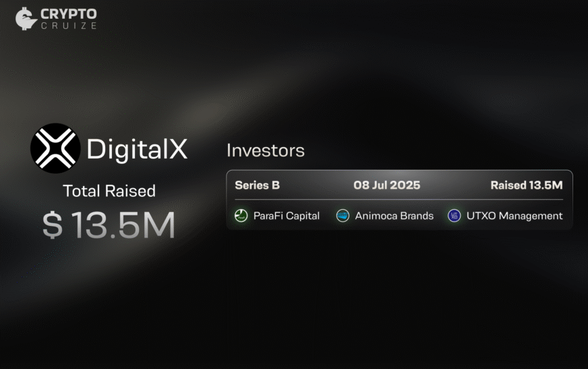Click the ParaFi Capital investor icon
588x369 pixels.
click(x=241, y=216)
